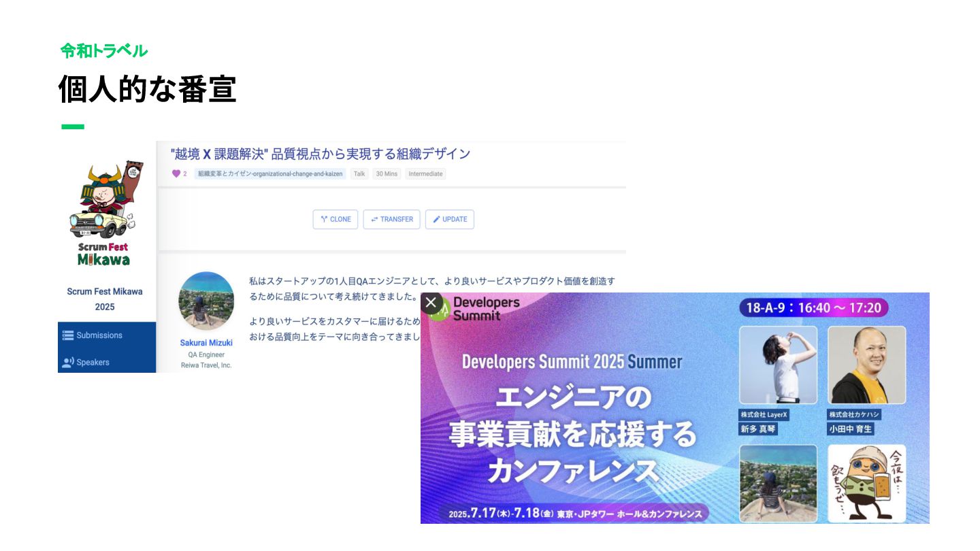This screenshot has width=980, height=551.
Task: Close the Developers Summit banner with X
Action: click(x=431, y=303)
